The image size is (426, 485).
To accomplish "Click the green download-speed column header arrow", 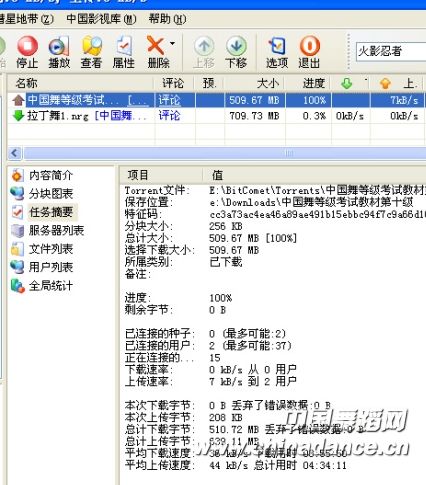I will point(347,83).
